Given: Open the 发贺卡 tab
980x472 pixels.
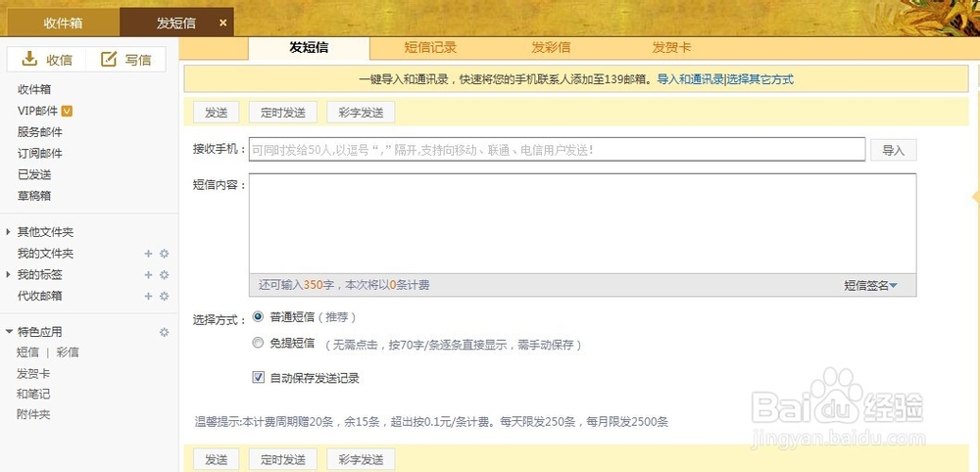Looking at the screenshot, I should [x=672, y=47].
